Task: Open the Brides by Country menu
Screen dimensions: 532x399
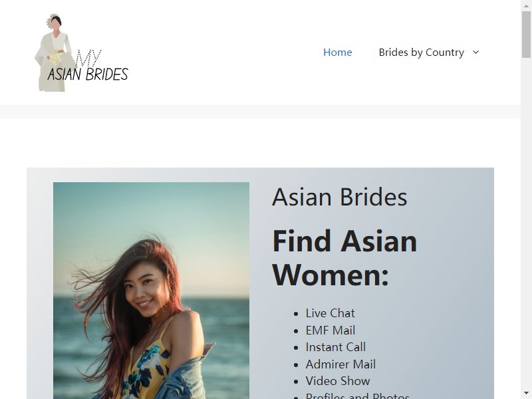Action: click(x=422, y=53)
